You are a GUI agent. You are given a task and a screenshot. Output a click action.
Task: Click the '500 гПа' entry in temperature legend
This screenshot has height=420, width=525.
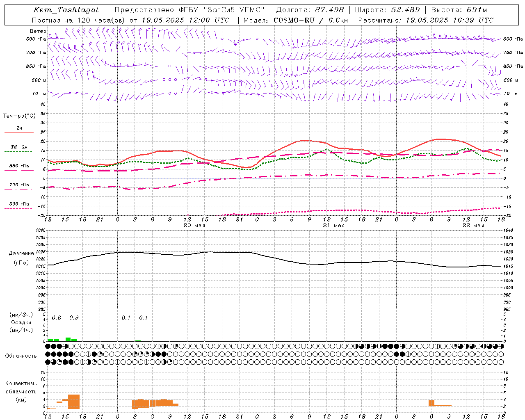point(19,204)
